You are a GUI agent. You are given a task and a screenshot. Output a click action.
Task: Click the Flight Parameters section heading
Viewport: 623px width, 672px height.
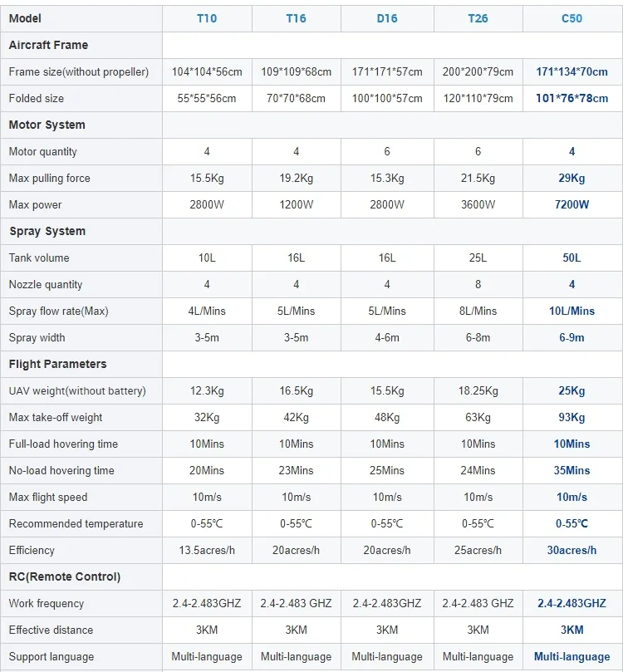57,364
